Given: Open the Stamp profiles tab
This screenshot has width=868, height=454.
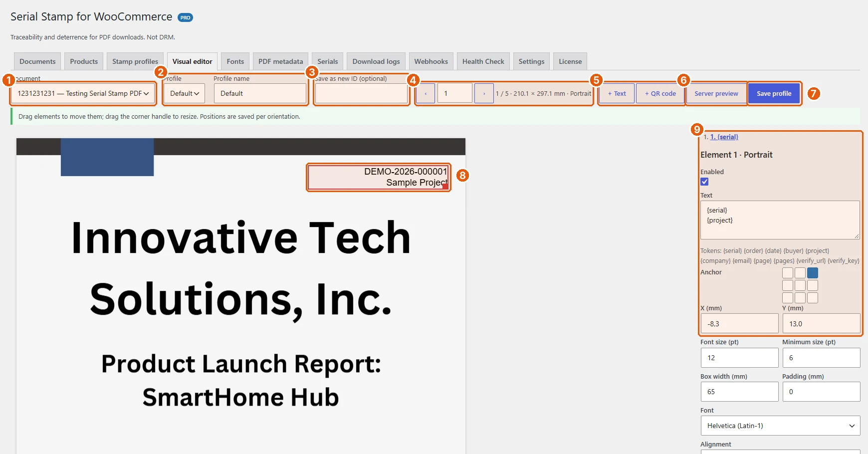Looking at the screenshot, I should pos(135,61).
